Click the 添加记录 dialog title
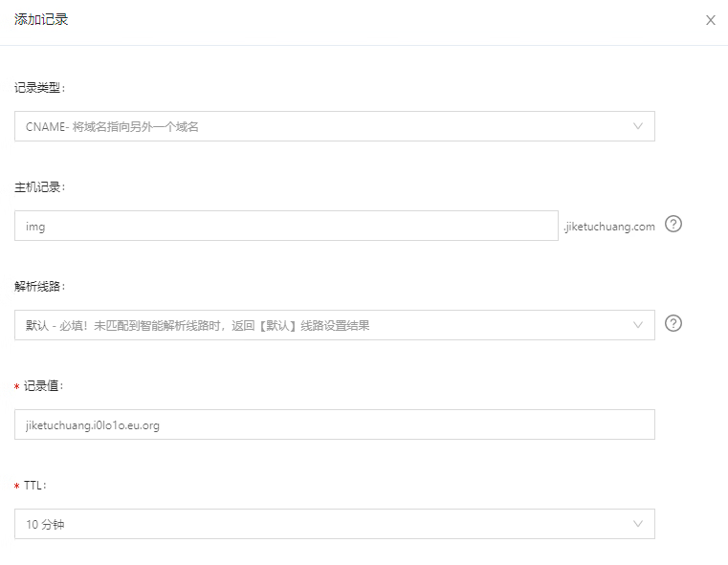728x565 pixels. click(x=41, y=19)
